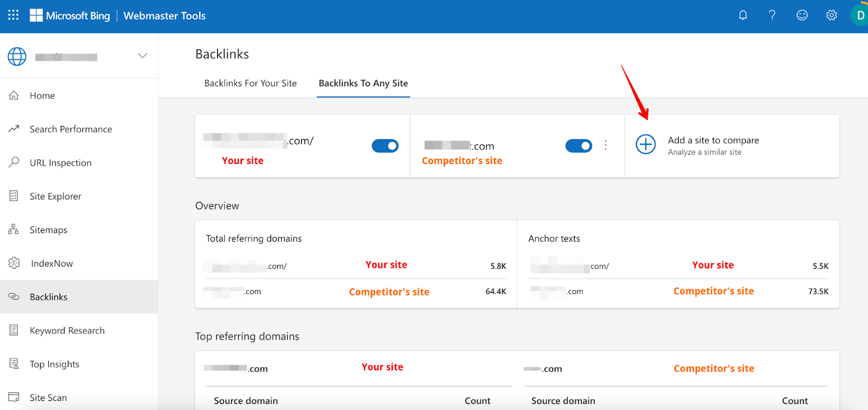Image resolution: width=868 pixels, height=410 pixels.
Task: Click the Site Explorer icon
Action: (x=14, y=196)
